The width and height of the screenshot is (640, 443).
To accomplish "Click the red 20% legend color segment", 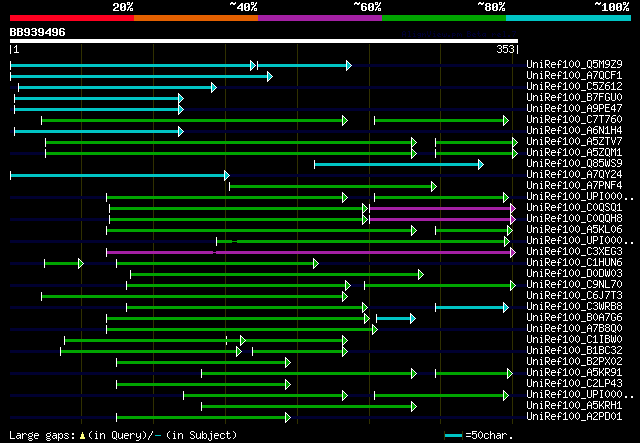I will pyautogui.click(x=72, y=18).
